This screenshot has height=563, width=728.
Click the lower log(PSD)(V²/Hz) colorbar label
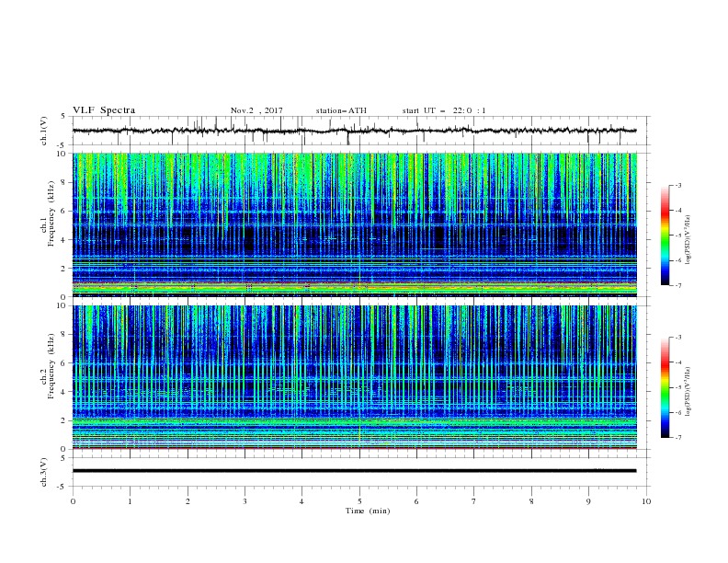[x=688, y=392]
